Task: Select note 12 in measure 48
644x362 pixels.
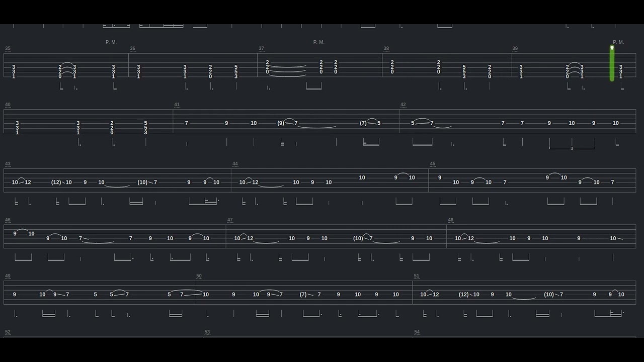Action: tap(471, 238)
